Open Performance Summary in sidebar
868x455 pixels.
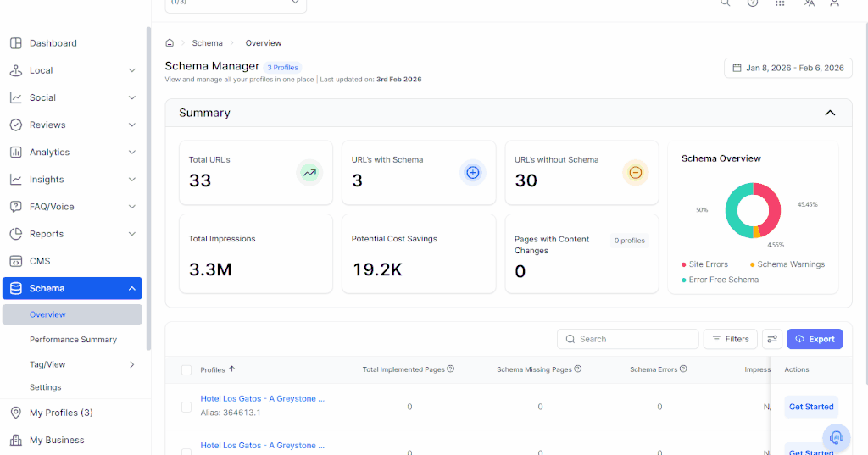[73, 339]
